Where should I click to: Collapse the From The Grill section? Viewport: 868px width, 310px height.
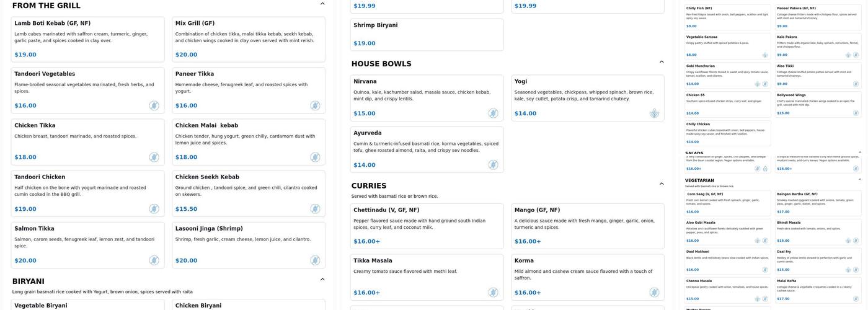click(322, 4)
